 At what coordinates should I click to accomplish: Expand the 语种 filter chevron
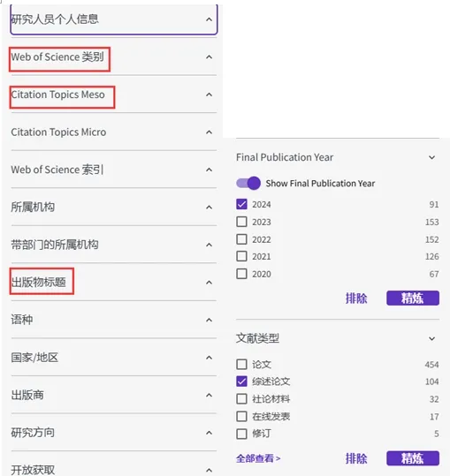click(x=209, y=321)
